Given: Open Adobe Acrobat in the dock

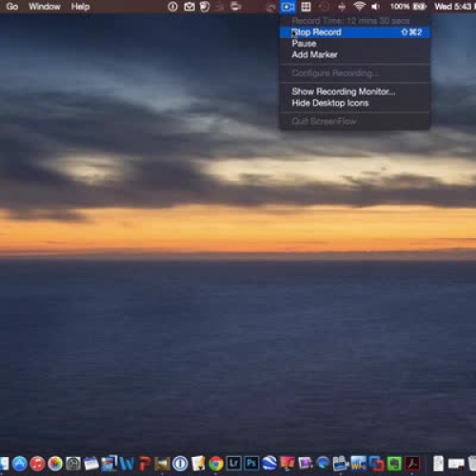Looking at the screenshot, I should click(x=412, y=464).
